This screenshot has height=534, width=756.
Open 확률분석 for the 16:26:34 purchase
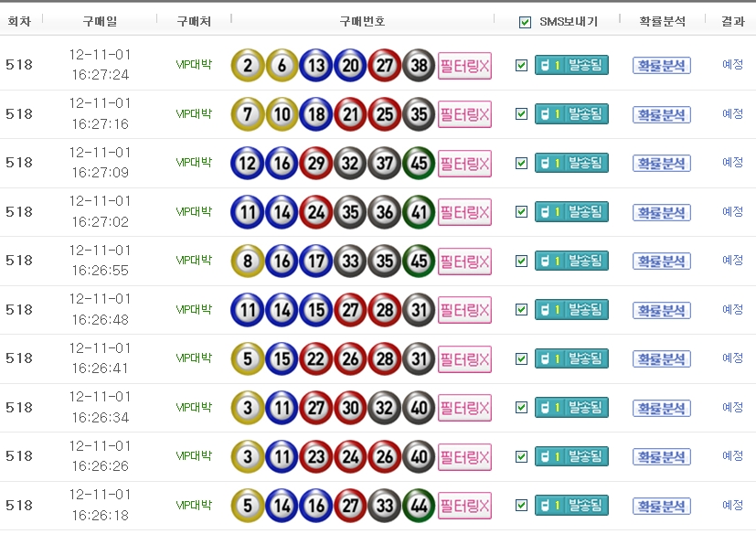[x=662, y=408]
